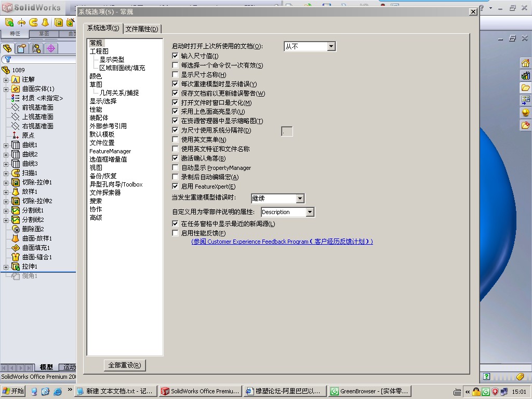
Task: Open the SolidWorks Resources home icon
Action: coord(525,63)
